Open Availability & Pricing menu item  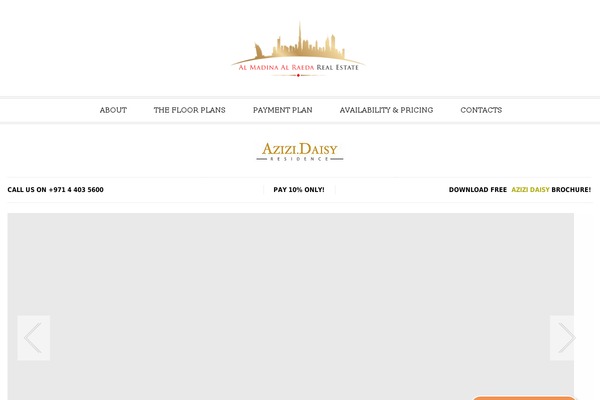click(386, 110)
